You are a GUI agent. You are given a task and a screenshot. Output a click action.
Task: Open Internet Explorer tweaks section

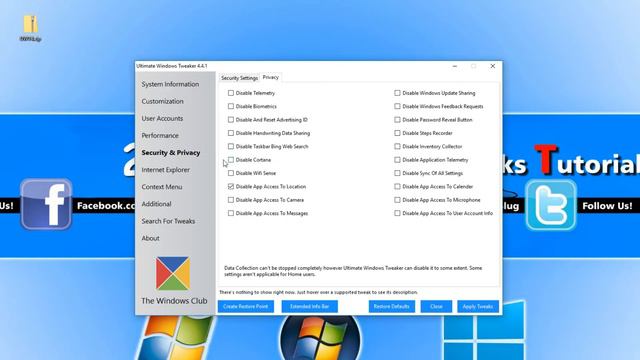165,170
